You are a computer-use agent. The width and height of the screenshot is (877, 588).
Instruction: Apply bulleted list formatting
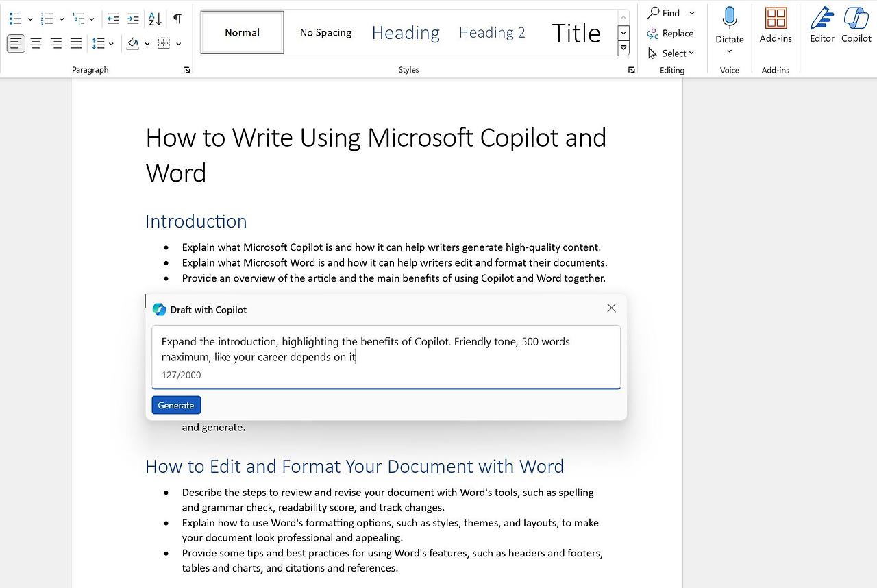click(15, 19)
